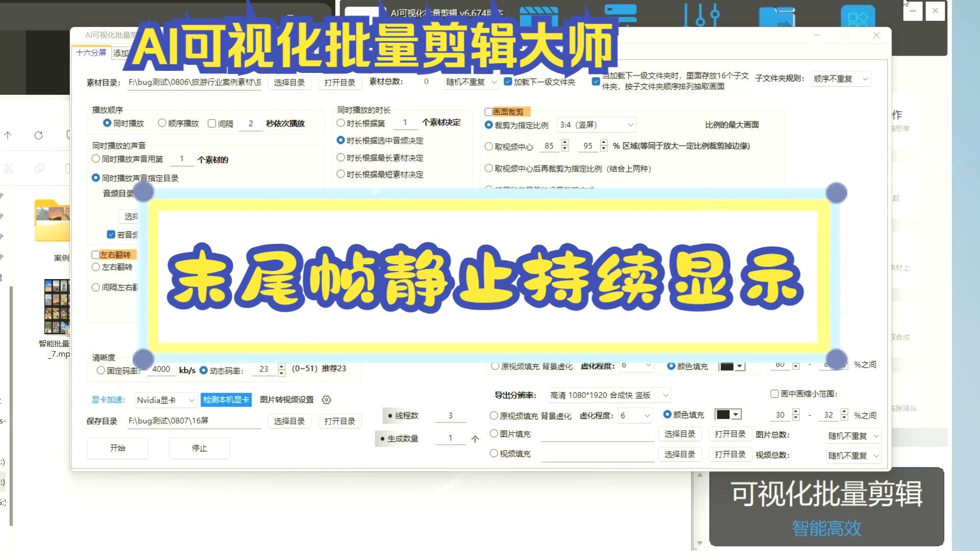Screen dimensions: 980x551
Task: Click the stepper arrows beside value 30
Action: 796,415
